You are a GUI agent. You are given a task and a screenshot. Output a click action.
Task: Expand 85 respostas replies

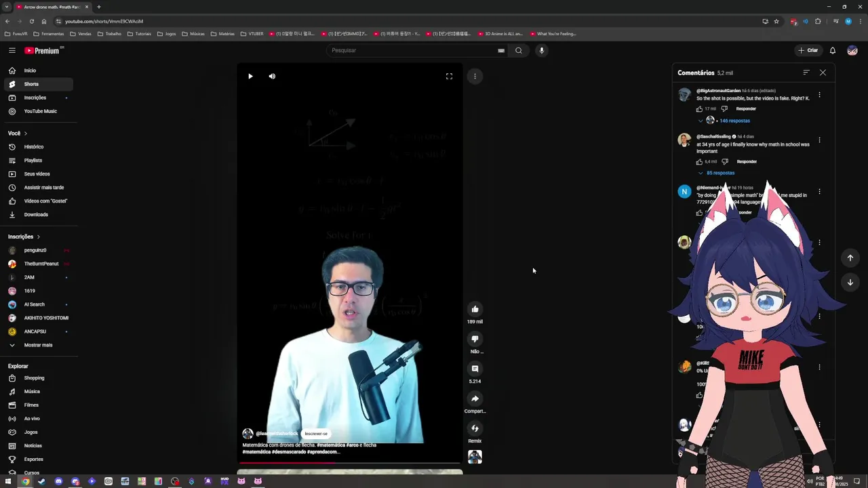[x=720, y=173]
